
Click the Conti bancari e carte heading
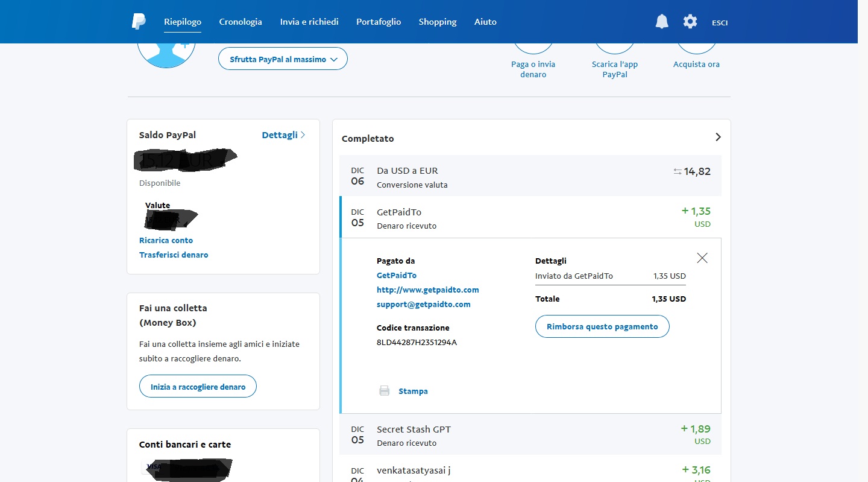[x=185, y=444]
